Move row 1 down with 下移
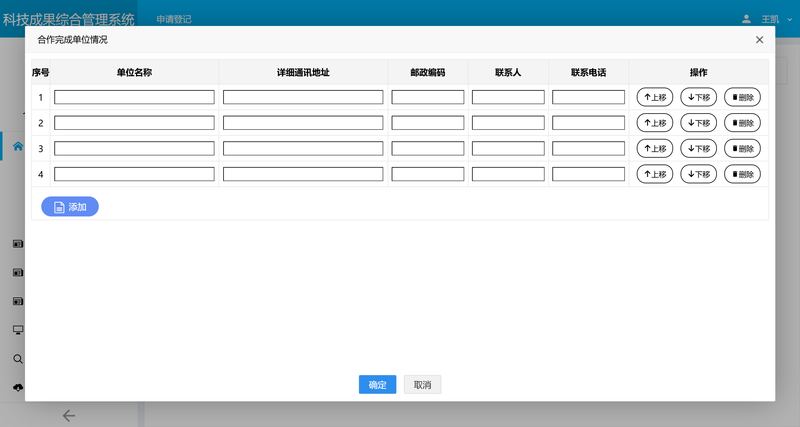The width and height of the screenshot is (800, 427). [x=698, y=97]
